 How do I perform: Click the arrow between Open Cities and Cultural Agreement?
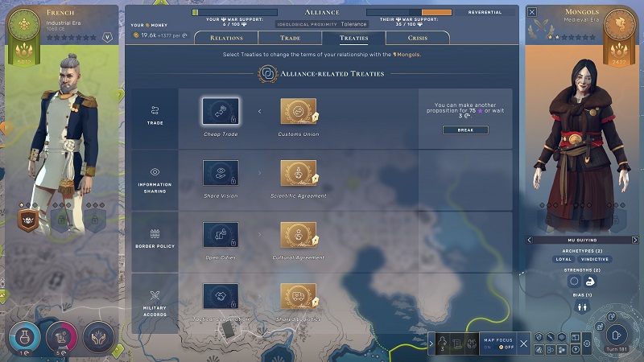tap(259, 234)
